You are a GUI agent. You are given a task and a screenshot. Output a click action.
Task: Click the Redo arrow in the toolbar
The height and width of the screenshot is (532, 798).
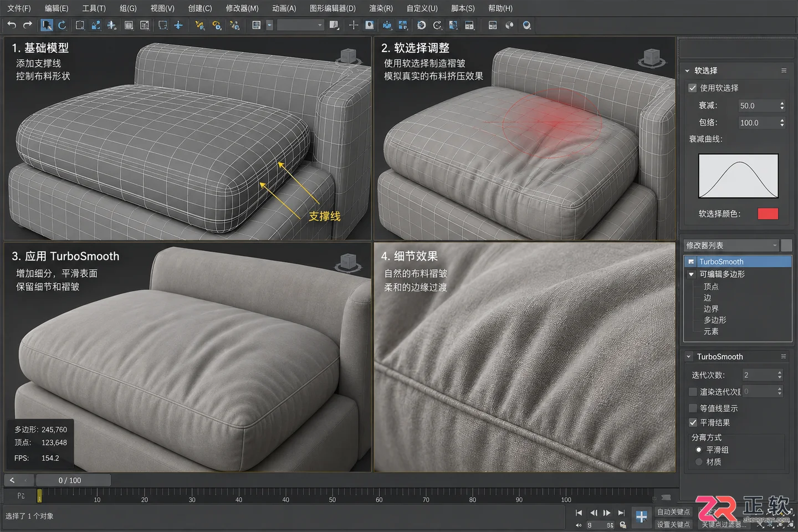[x=28, y=25]
